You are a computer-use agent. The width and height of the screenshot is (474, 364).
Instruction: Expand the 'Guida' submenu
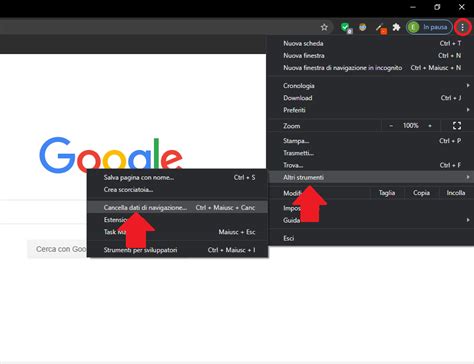click(371, 220)
